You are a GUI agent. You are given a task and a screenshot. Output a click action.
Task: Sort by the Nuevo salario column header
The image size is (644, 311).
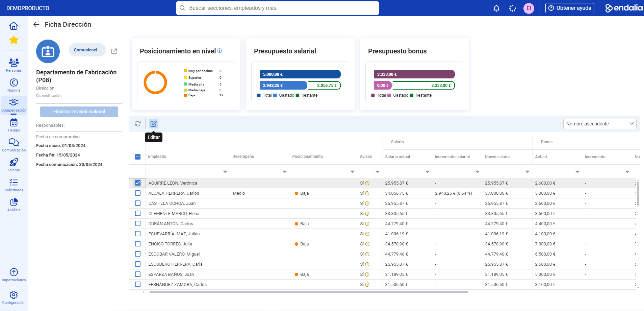(x=497, y=157)
